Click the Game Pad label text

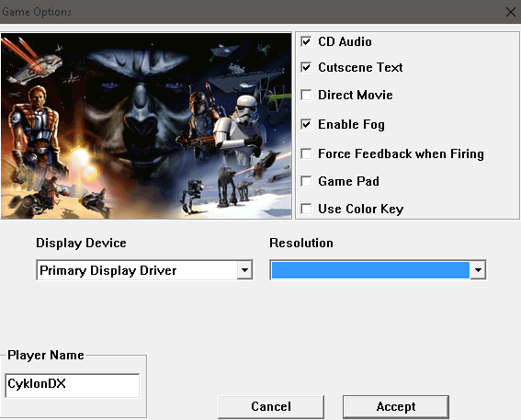tap(348, 181)
